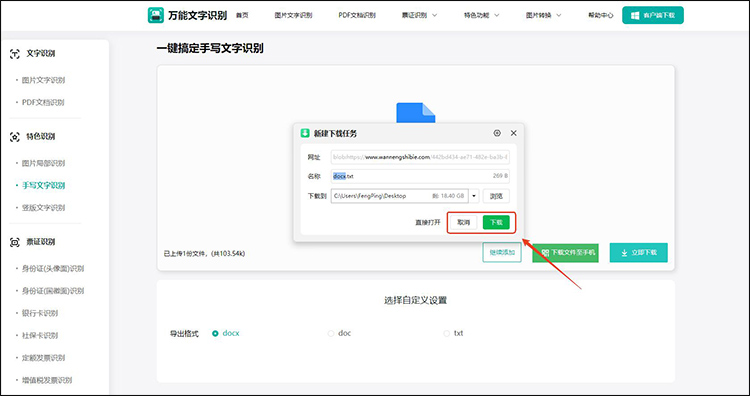Viewport: 750px width, 396px height.
Task: Go to 图片文字识别 in top navigation
Action: tap(293, 15)
